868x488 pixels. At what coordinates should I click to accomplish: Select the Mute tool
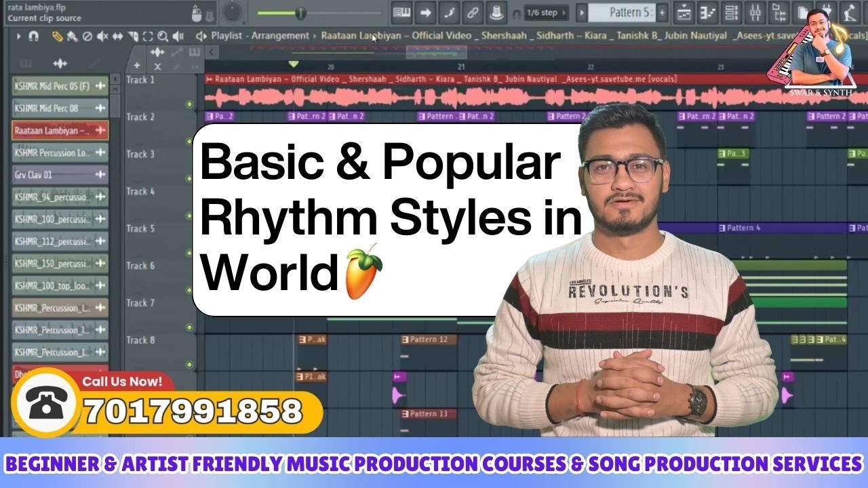tap(102, 36)
